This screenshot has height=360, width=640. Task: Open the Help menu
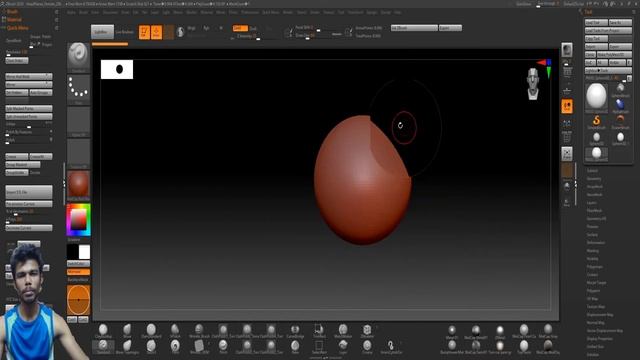(398, 13)
